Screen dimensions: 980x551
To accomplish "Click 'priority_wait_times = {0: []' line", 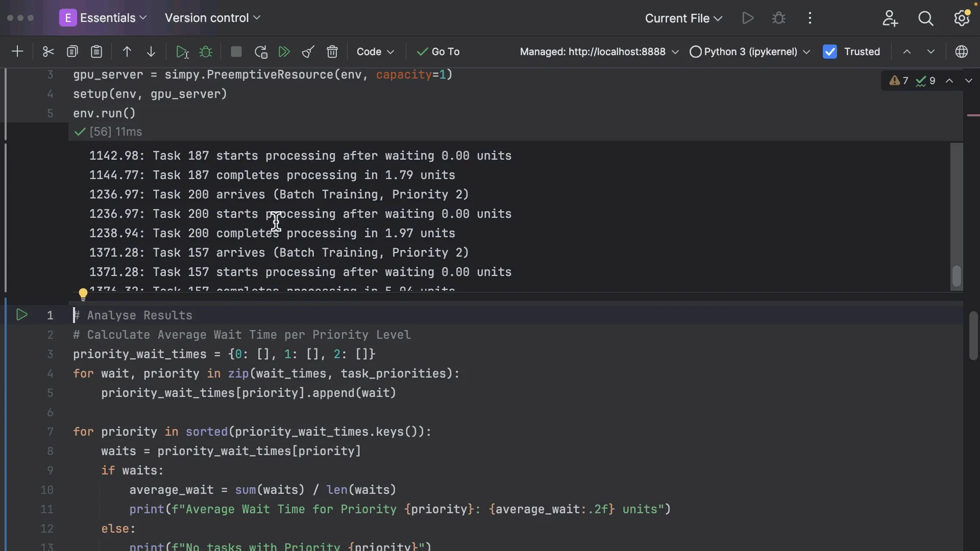I will pyautogui.click(x=224, y=354).
